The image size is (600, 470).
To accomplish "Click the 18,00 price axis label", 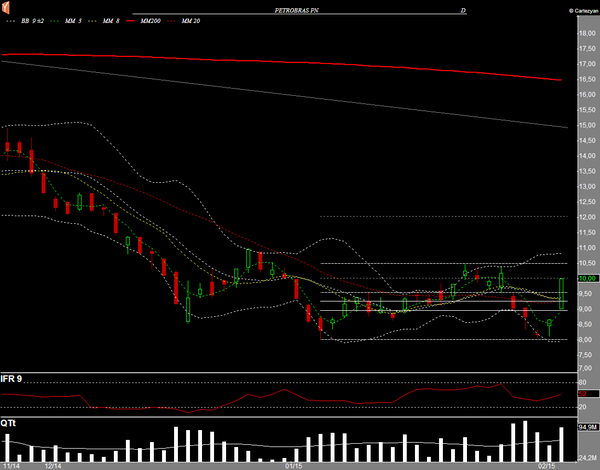I will (x=586, y=33).
